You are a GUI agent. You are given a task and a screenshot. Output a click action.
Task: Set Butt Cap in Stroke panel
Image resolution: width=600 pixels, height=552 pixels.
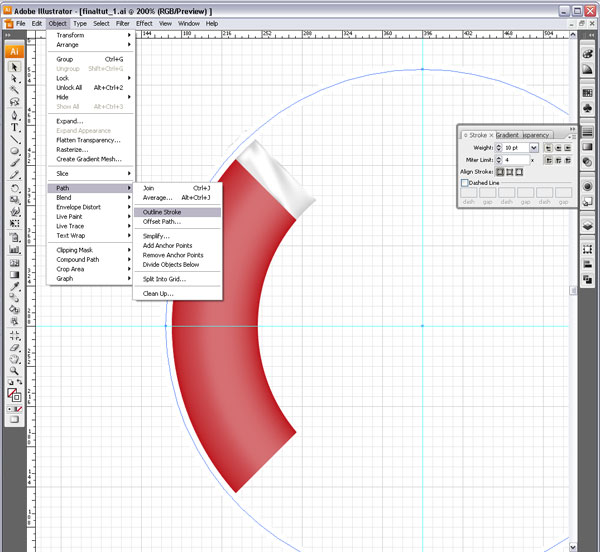(548, 148)
